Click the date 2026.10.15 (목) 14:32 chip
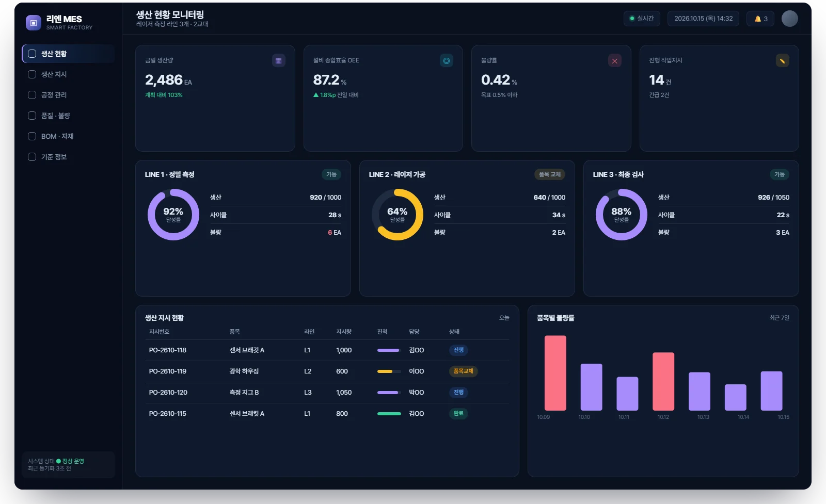The width and height of the screenshot is (826, 504). [703, 19]
